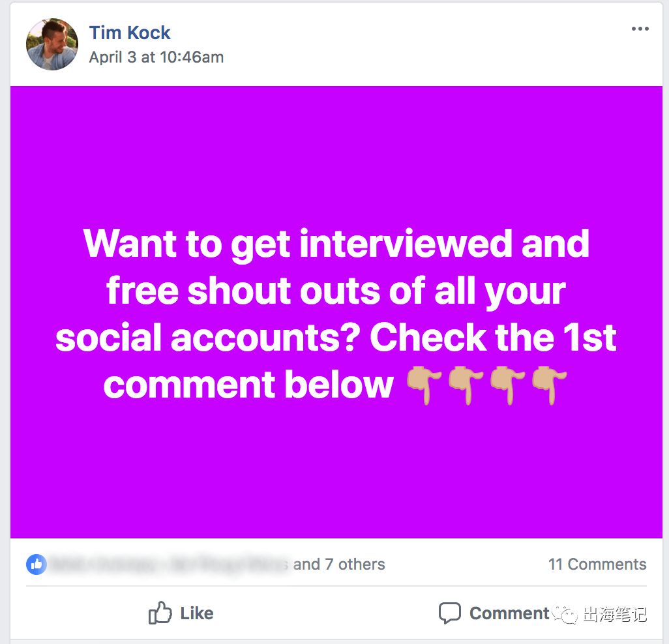Click the 出海笔记 watermark text
Screen dimensions: 669x644
(615, 615)
